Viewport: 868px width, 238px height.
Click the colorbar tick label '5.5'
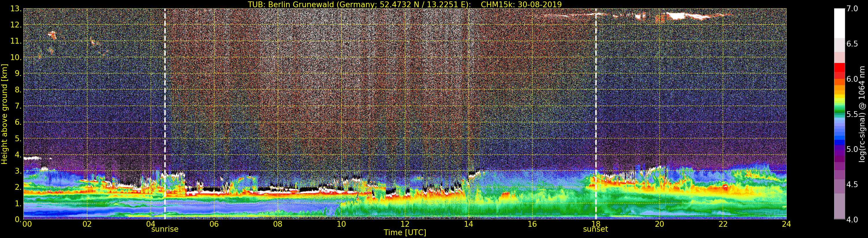coord(852,114)
